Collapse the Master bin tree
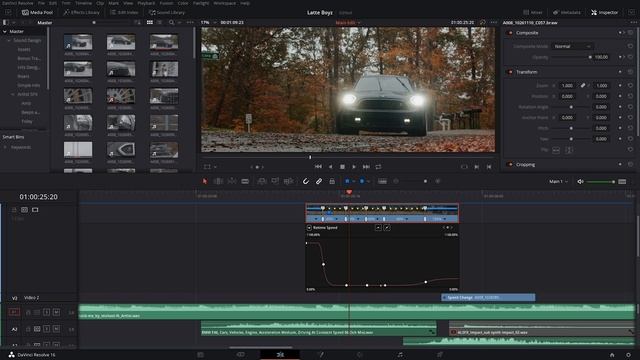The width and height of the screenshot is (640, 360). (5, 31)
